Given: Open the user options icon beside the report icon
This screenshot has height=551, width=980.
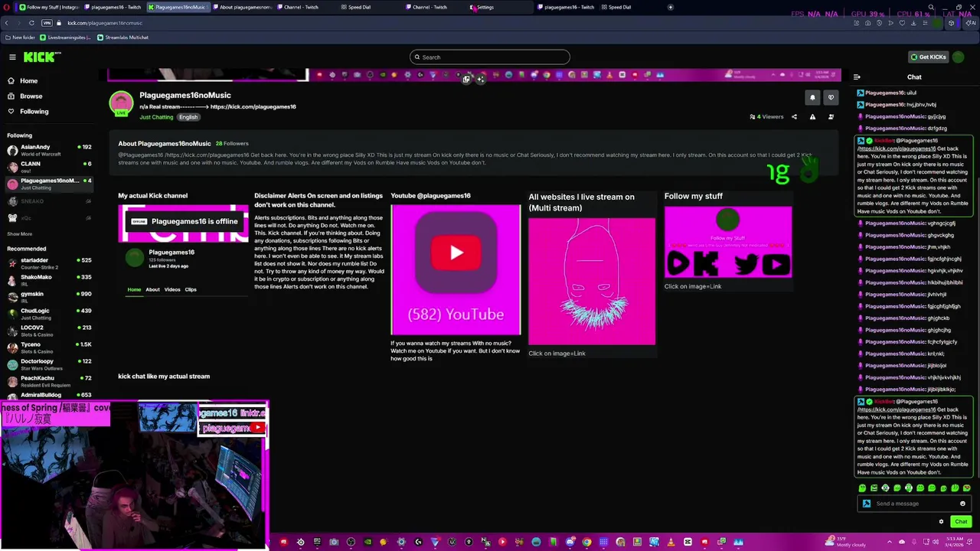Looking at the screenshot, I should pyautogui.click(x=831, y=117).
